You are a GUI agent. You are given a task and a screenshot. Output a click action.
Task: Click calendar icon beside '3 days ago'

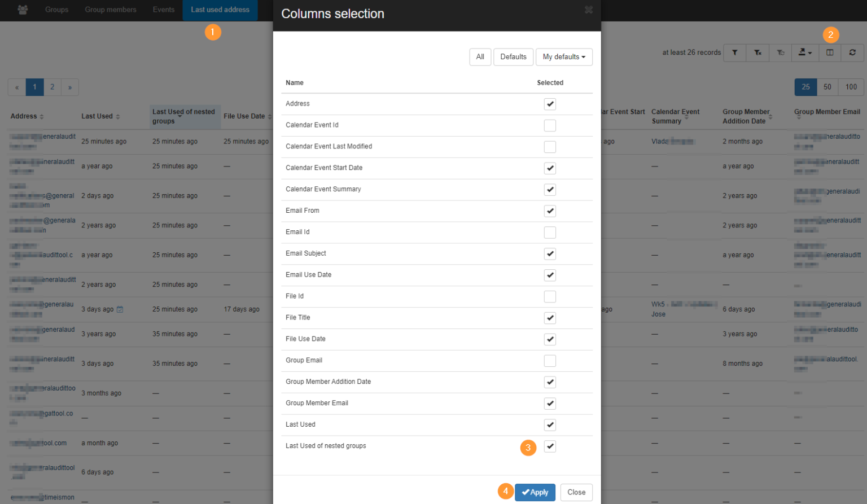coord(120,309)
